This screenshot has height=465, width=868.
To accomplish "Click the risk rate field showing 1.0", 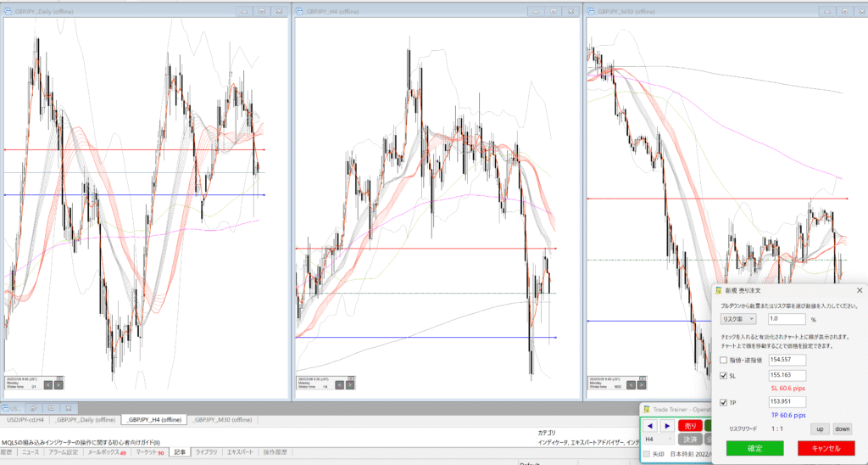I will click(787, 319).
